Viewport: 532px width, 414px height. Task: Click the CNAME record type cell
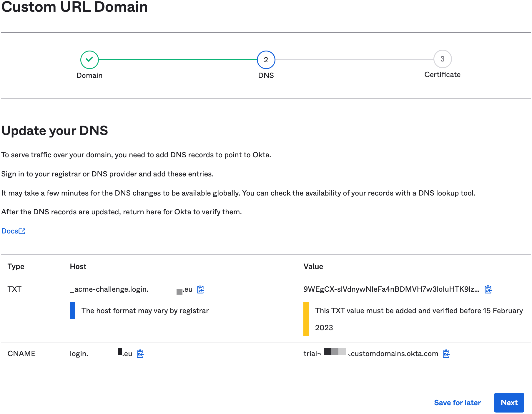coord(21,353)
